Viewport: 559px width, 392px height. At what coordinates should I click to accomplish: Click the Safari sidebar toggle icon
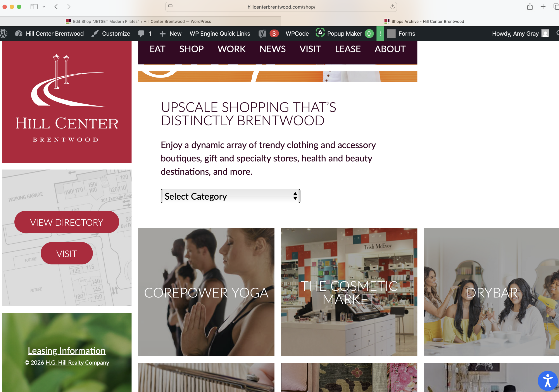(34, 7)
